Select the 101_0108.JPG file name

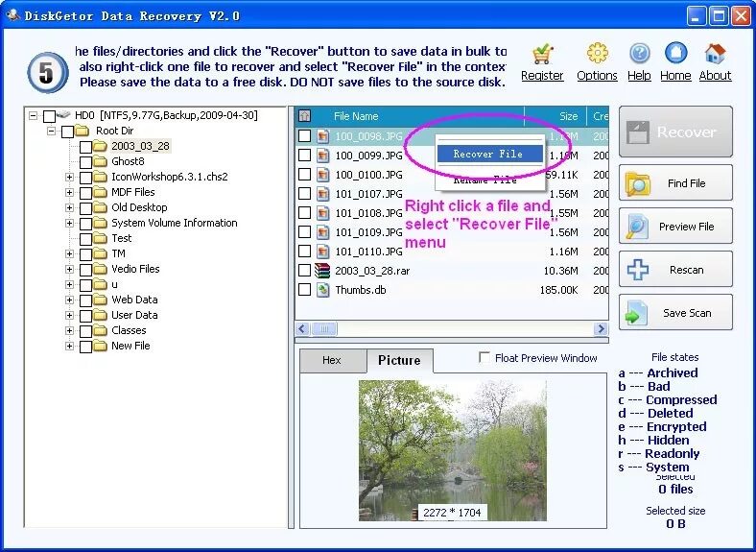(x=368, y=213)
